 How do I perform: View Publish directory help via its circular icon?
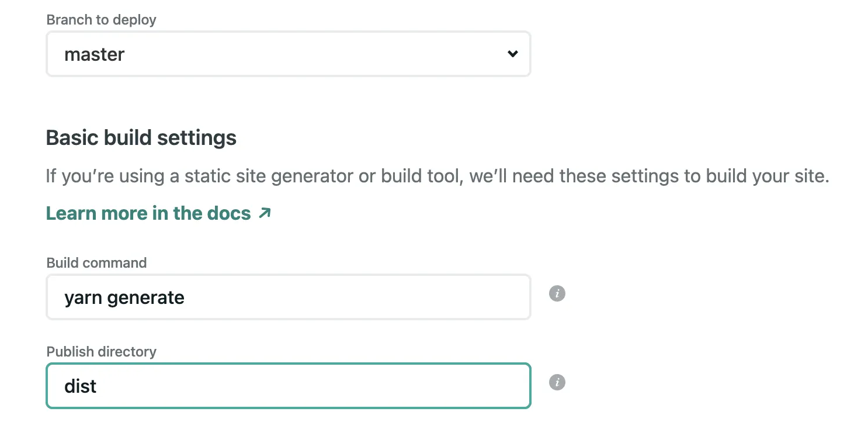[557, 382]
